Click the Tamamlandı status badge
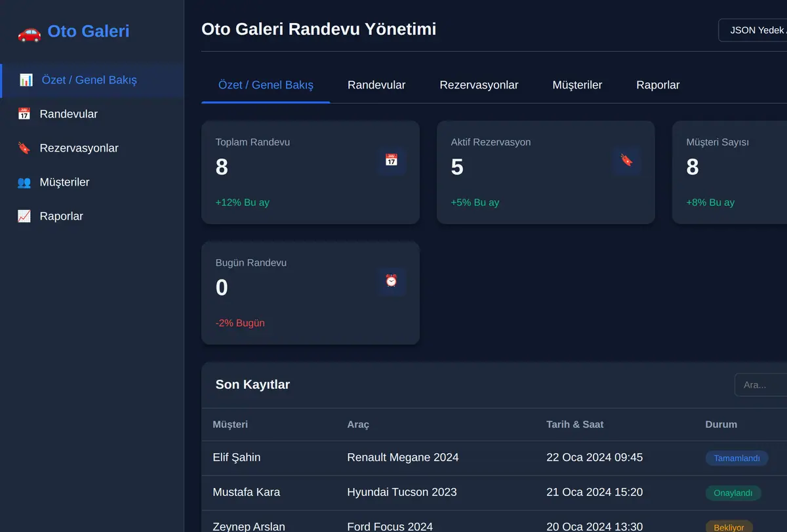 pyautogui.click(x=737, y=459)
